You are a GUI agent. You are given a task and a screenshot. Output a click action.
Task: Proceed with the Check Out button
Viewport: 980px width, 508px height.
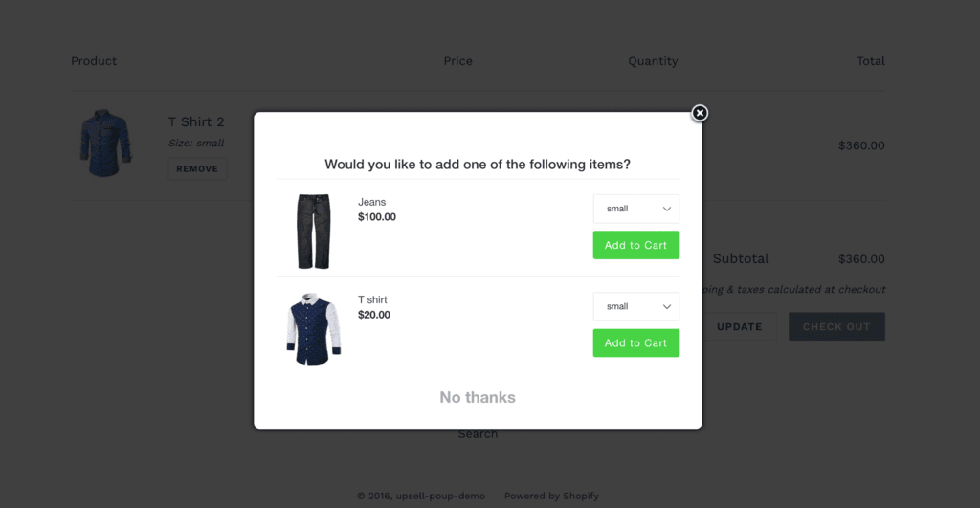[x=836, y=327]
